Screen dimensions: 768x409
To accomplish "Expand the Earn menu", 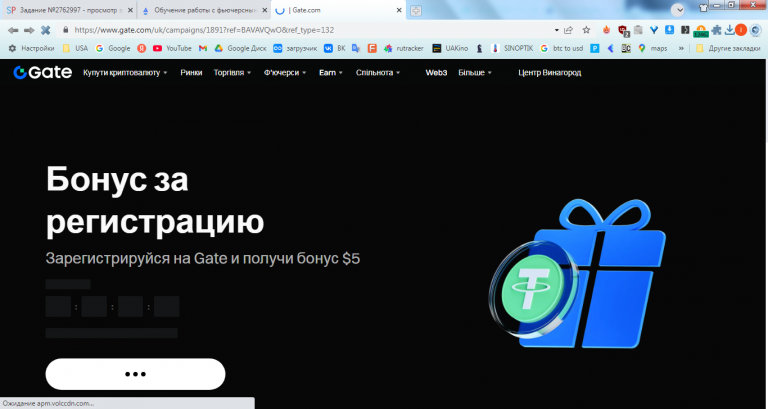I will pos(331,72).
